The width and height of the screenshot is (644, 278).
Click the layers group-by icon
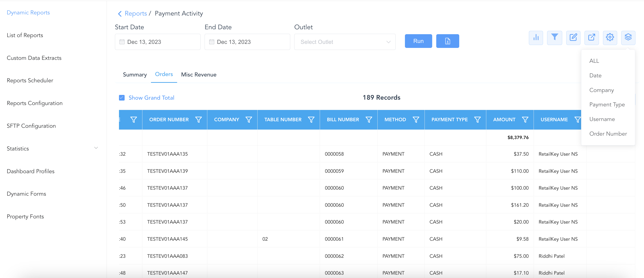pyautogui.click(x=628, y=38)
